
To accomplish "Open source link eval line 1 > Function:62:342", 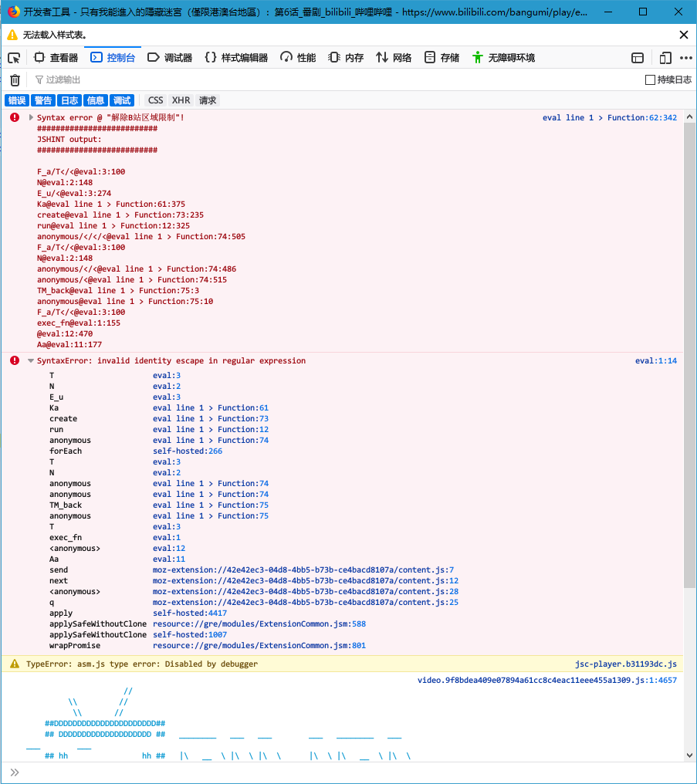I will click(610, 117).
